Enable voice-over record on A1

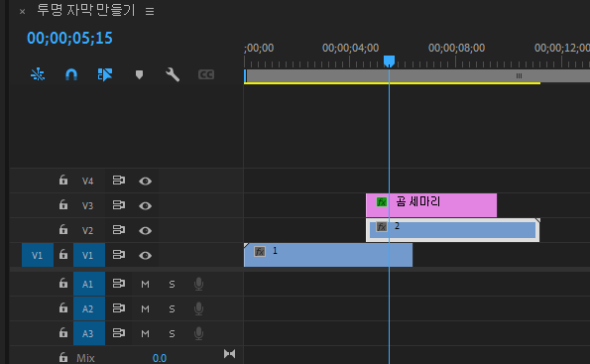pyautogui.click(x=198, y=285)
